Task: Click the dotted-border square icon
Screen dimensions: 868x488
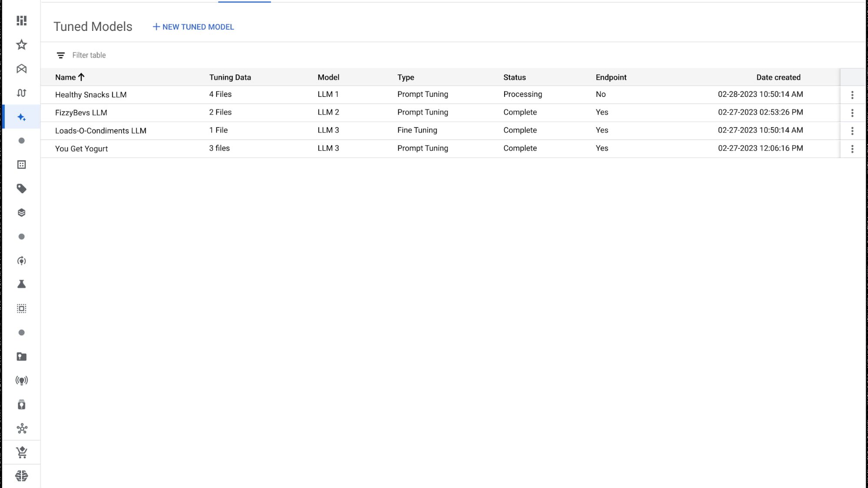Action: pyautogui.click(x=21, y=309)
